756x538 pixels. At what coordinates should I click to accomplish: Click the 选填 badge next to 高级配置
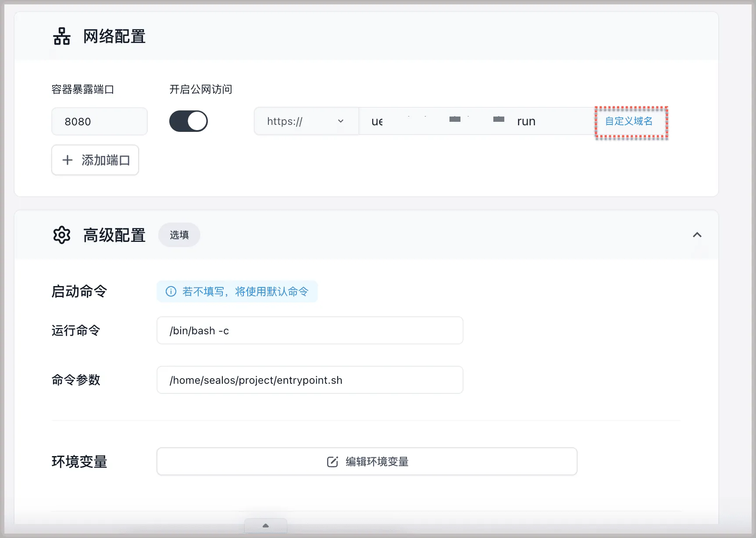[179, 235]
